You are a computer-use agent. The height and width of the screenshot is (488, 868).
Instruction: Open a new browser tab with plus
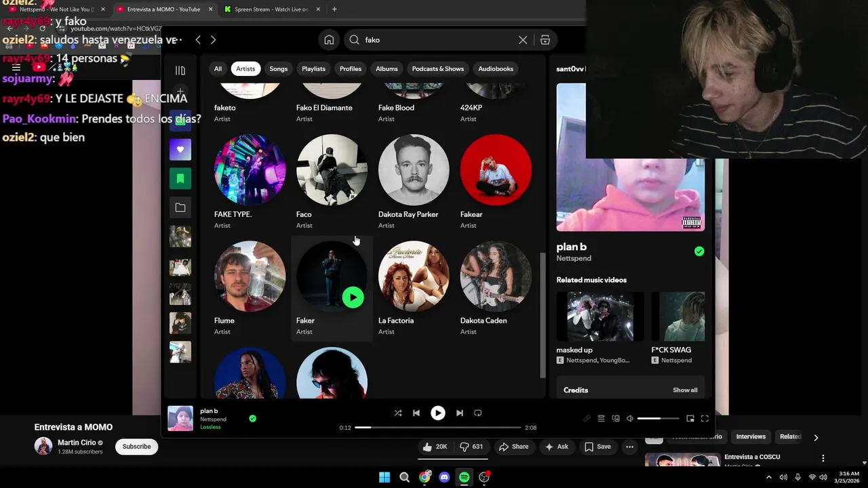click(334, 9)
